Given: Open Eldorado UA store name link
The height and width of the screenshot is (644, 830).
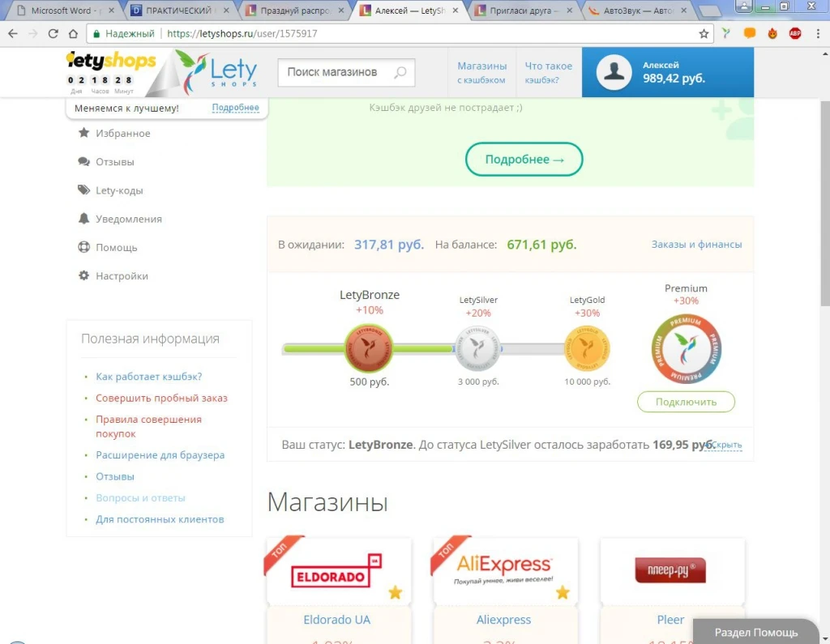Looking at the screenshot, I should coord(336,620).
